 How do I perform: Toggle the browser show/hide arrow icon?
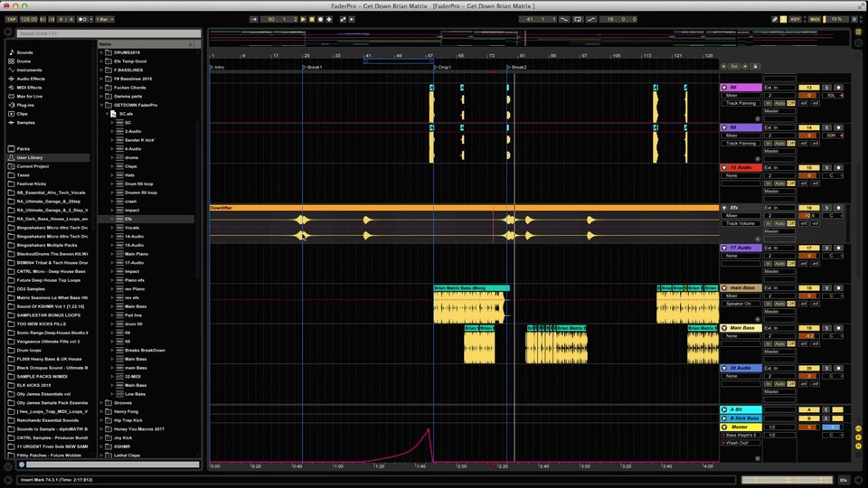click(x=8, y=33)
